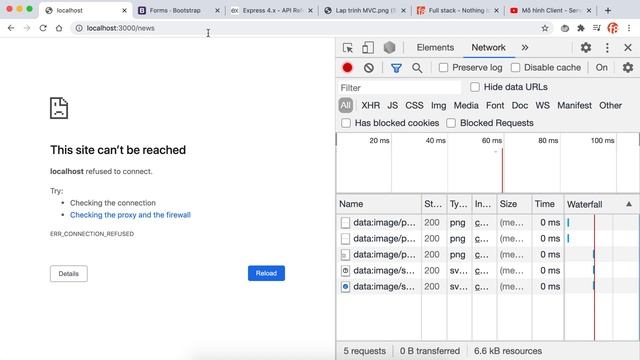Close the DevTools panel
The image size is (640, 360).
(x=628, y=48)
